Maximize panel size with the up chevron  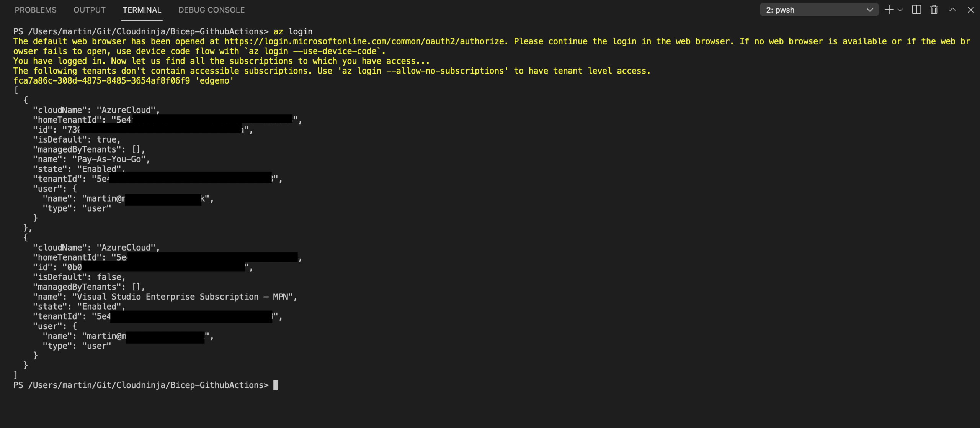(x=952, y=10)
